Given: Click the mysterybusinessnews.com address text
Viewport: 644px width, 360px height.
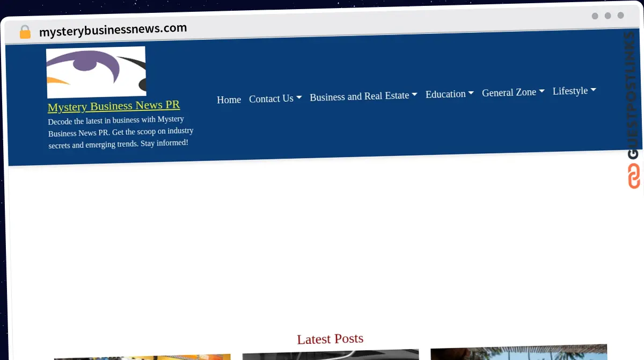Looking at the screenshot, I should (x=113, y=30).
